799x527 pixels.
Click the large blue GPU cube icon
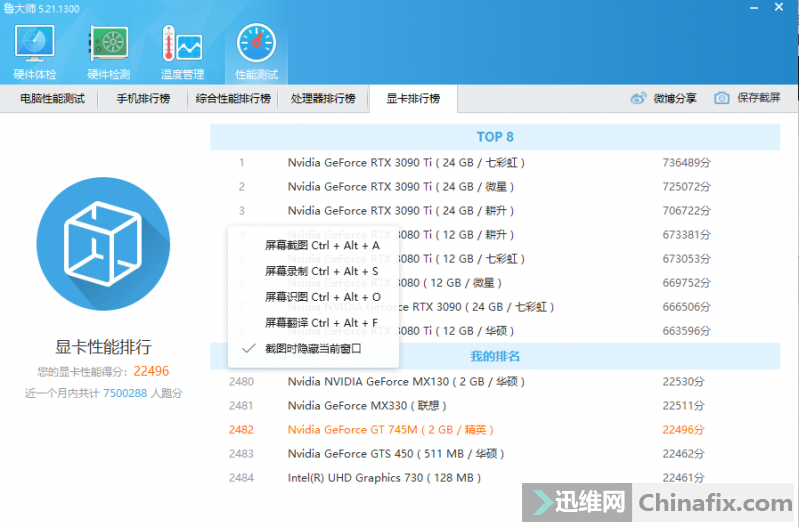pos(103,244)
